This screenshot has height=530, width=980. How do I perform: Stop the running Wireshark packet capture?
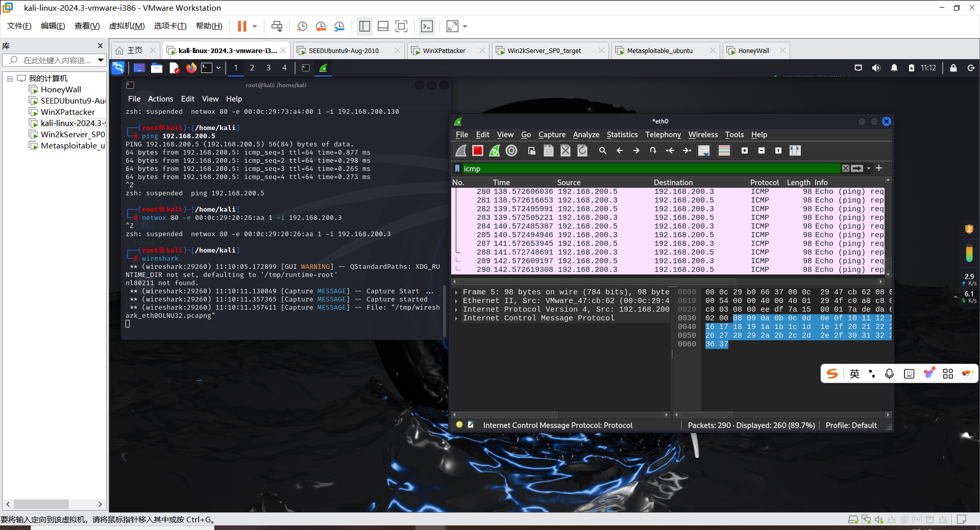[477, 150]
